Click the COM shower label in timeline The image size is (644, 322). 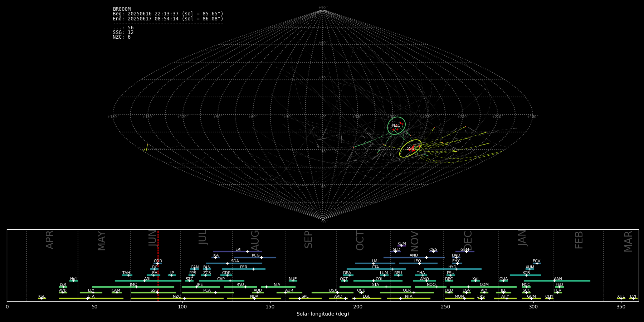(x=484, y=285)
